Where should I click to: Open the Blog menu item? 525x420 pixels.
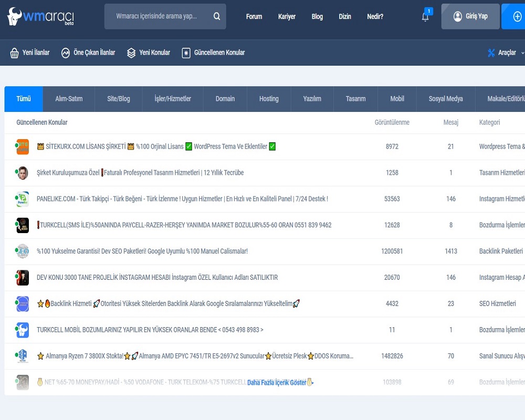pos(317,16)
